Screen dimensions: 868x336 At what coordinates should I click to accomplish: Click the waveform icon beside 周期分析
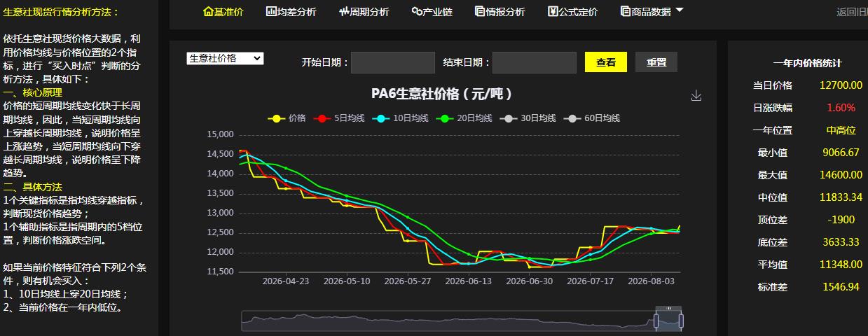click(x=344, y=11)
